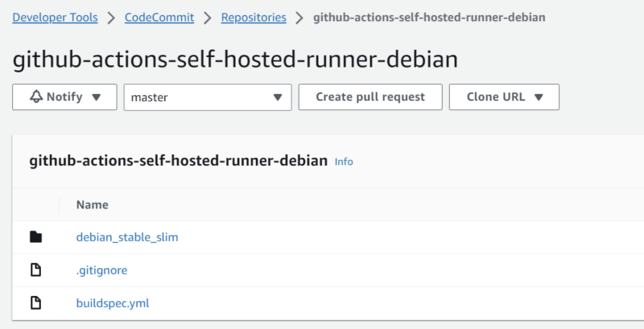Click the chevron after CodeCommit breadcrumb

tap(208, 18)
